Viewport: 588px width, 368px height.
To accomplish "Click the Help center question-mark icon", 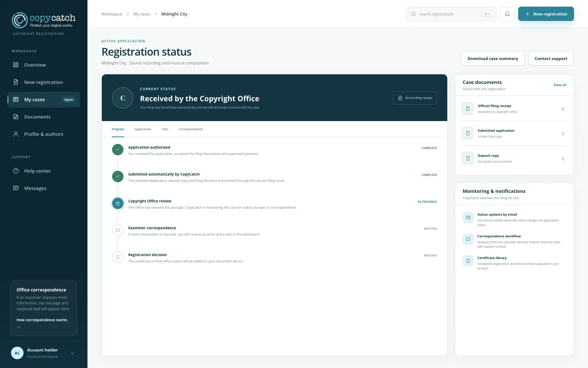I will [16, 171].
